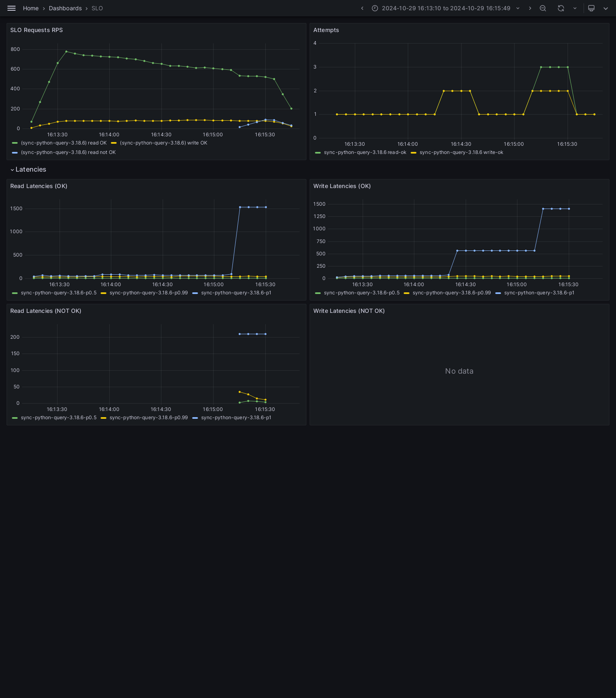
Task: Toggle p1 series in Read Latencies (NOT OK)
Action: 236,418
